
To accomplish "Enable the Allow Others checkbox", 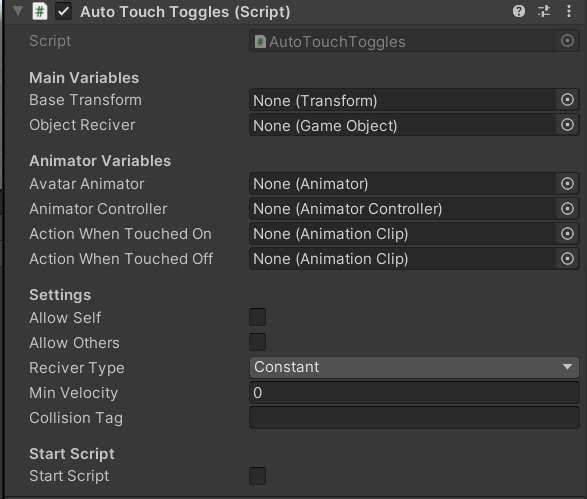I will [258, 342].
